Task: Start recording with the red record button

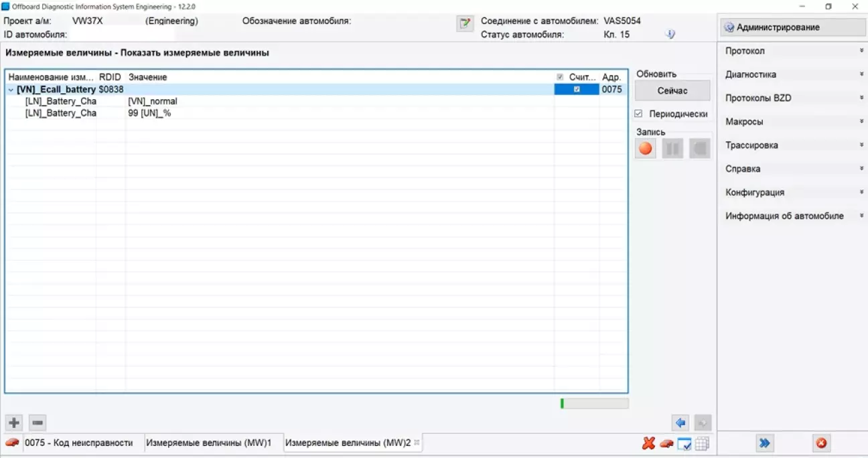Action: [646, 149]
